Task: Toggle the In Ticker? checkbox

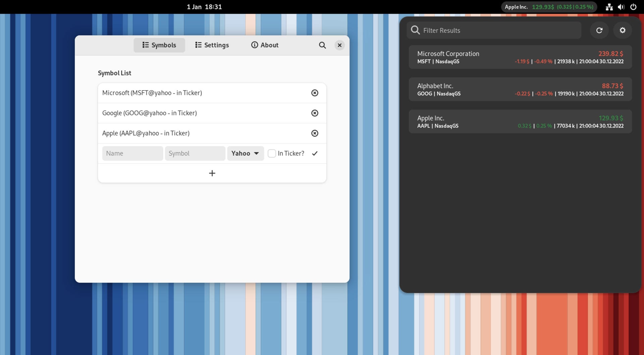Action: point(272,153)
